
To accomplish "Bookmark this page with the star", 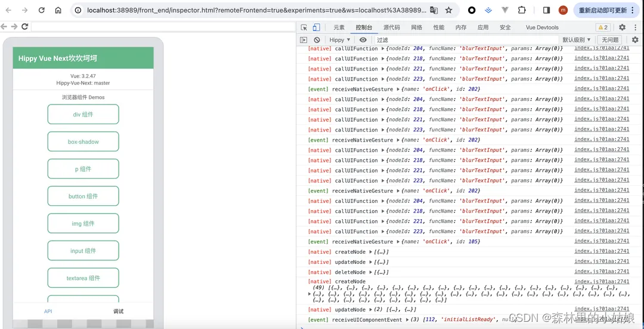I will 449,10.
